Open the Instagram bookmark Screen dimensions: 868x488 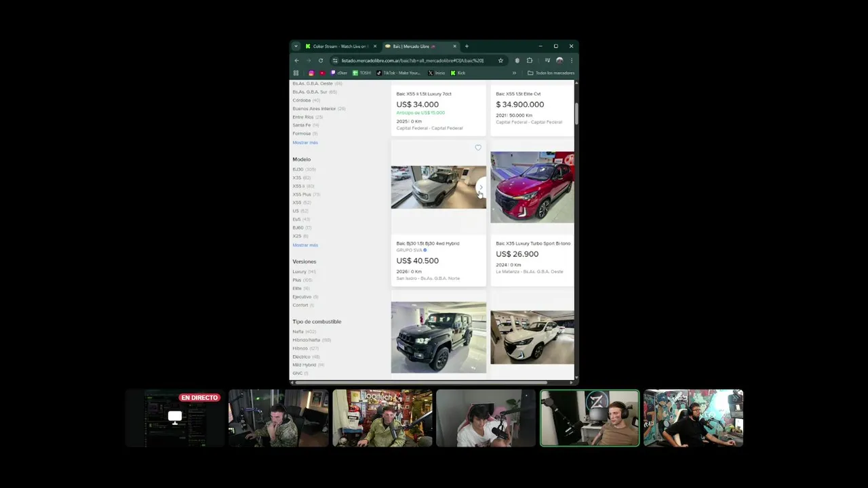[311, 73]
